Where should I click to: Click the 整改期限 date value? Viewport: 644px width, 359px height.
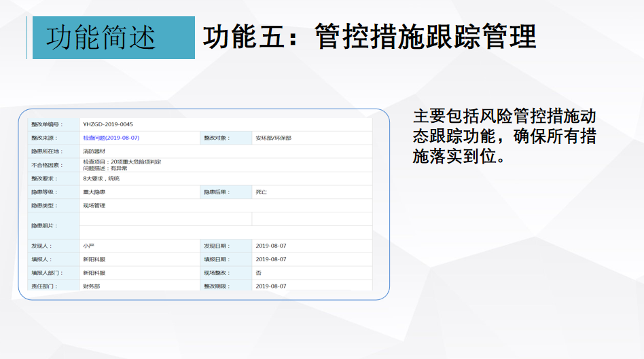tap(271, 286)
